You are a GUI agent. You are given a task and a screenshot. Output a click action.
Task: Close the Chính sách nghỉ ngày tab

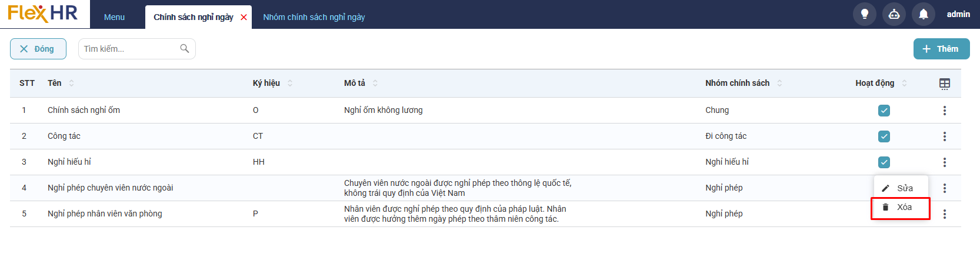pyautogui.click(x=244, y=18)
